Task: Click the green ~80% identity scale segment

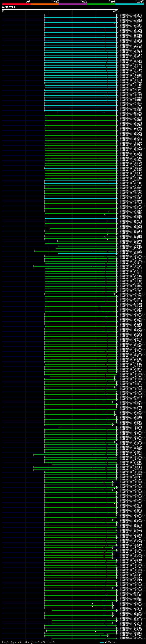Action: click(101, 4)
